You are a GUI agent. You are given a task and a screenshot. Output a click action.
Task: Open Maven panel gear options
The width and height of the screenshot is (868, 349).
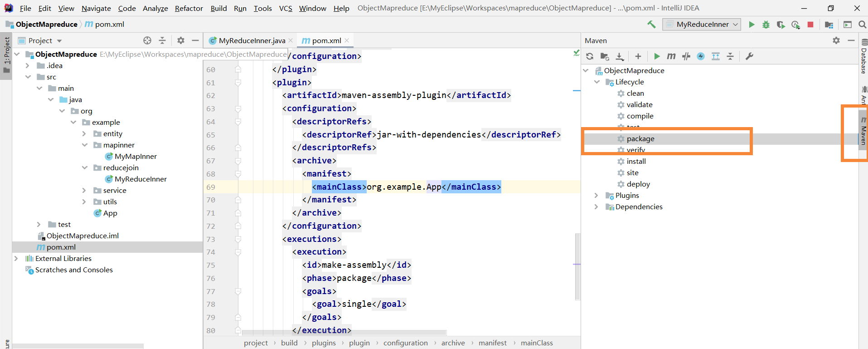[x=836, y=40]
